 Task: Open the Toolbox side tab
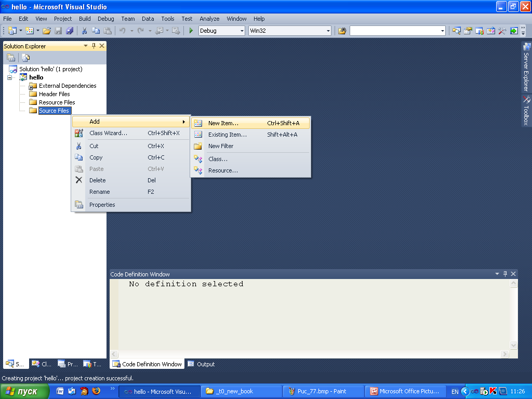(x=526, y=111)
